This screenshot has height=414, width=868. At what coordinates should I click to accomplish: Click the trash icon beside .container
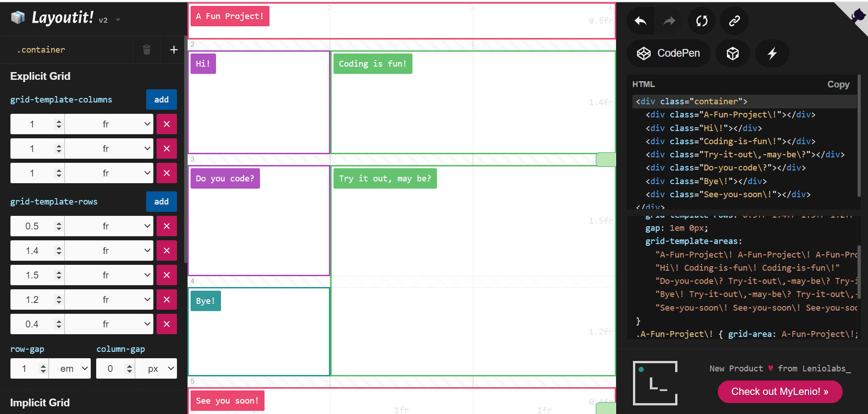[x=147, y=50]
